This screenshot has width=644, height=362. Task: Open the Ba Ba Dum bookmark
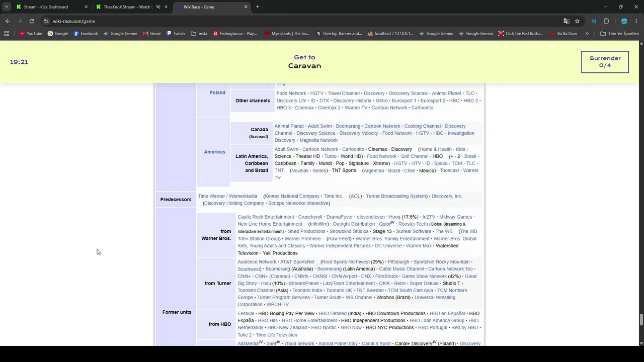pos(563,34)
